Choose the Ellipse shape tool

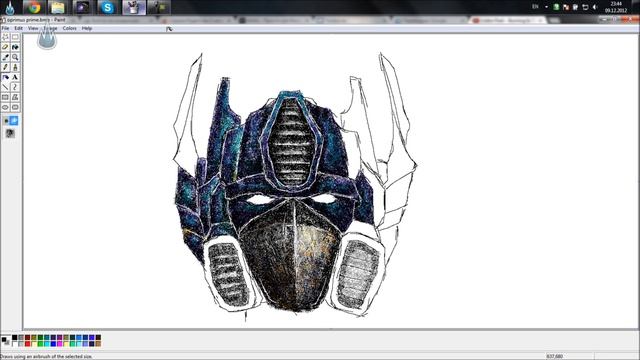(5, 107)
